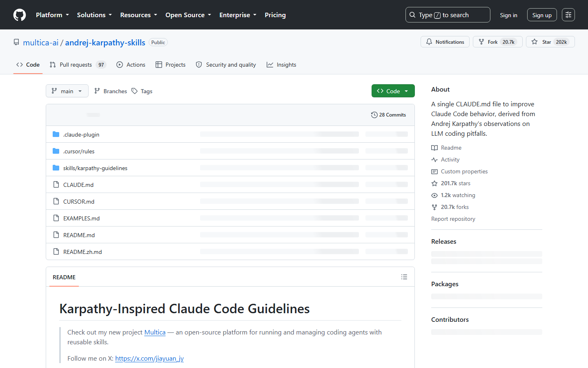Click Report repository

[453, 219]
